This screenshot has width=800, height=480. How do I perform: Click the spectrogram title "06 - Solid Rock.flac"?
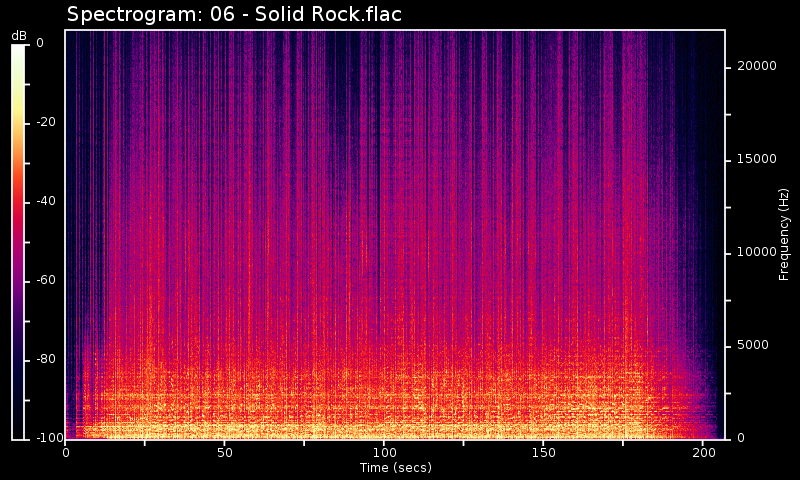coord(234,14)
